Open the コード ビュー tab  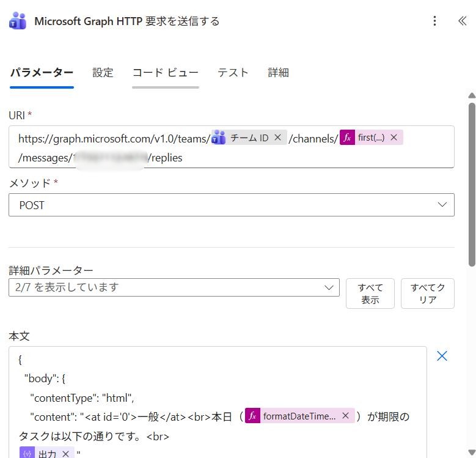coord(165,72)
